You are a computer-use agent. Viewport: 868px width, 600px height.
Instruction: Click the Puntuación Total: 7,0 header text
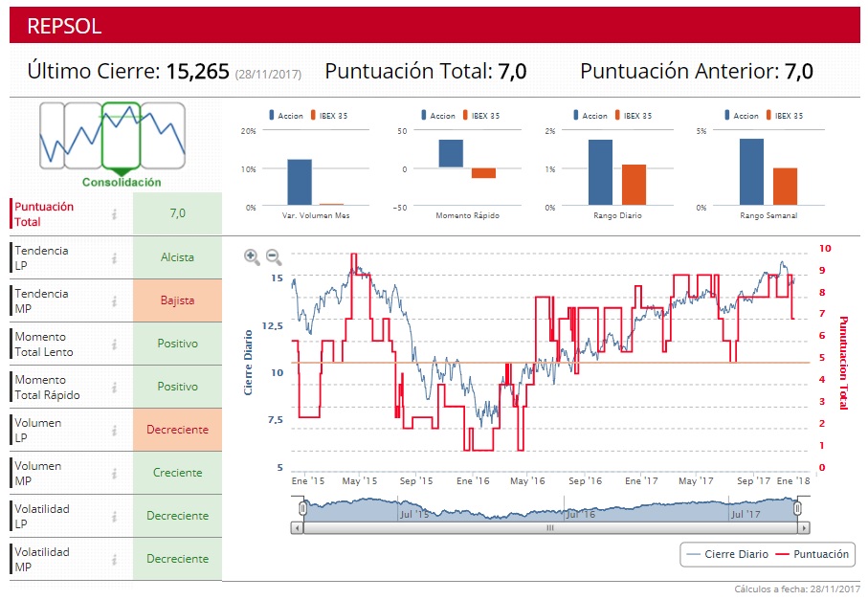coord(425,72)
